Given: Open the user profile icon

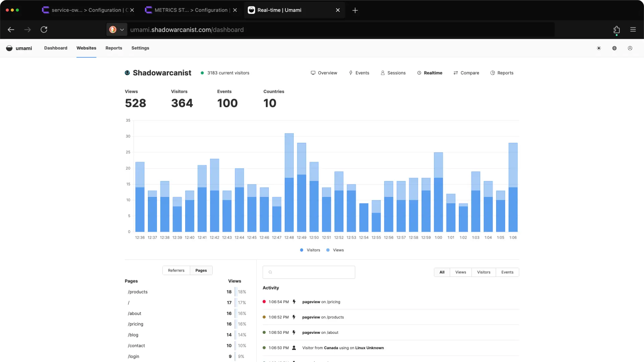Looking at the screenshot, I should click(x=630, y=48).
